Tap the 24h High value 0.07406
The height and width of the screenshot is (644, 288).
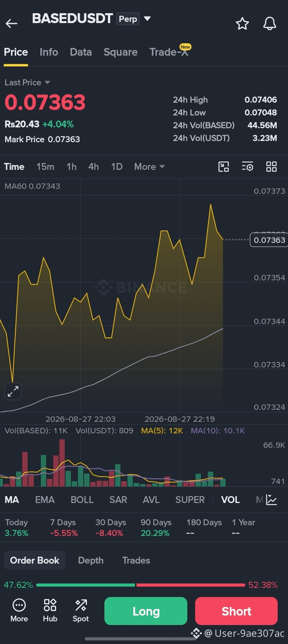pos(261,100)
